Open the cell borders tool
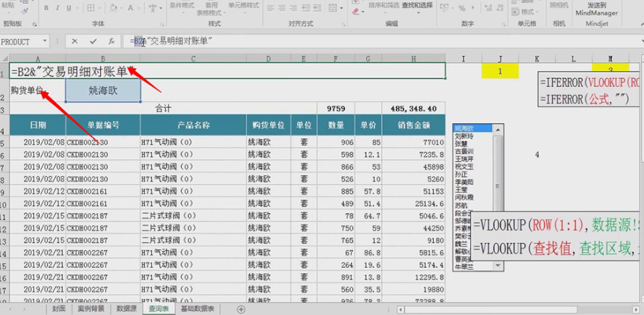This screenshot has width=644, height=315. [x=91, y=8]
